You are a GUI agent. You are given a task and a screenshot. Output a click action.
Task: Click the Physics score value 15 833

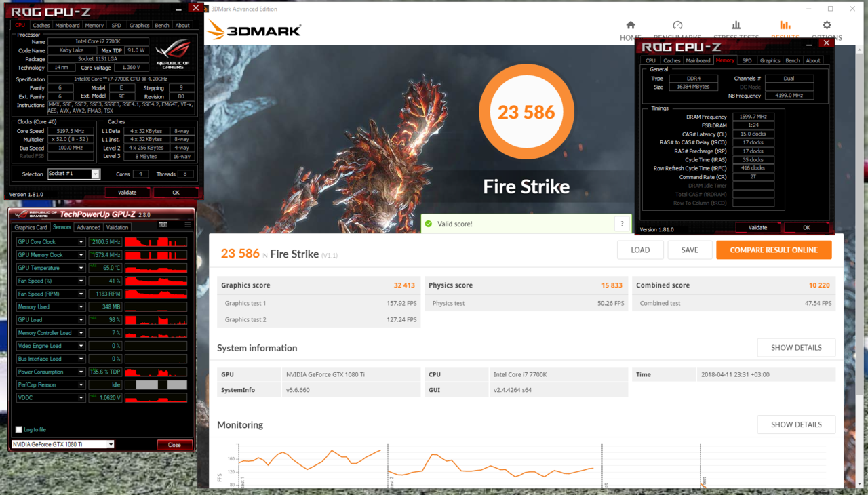(x=612, y=285)
